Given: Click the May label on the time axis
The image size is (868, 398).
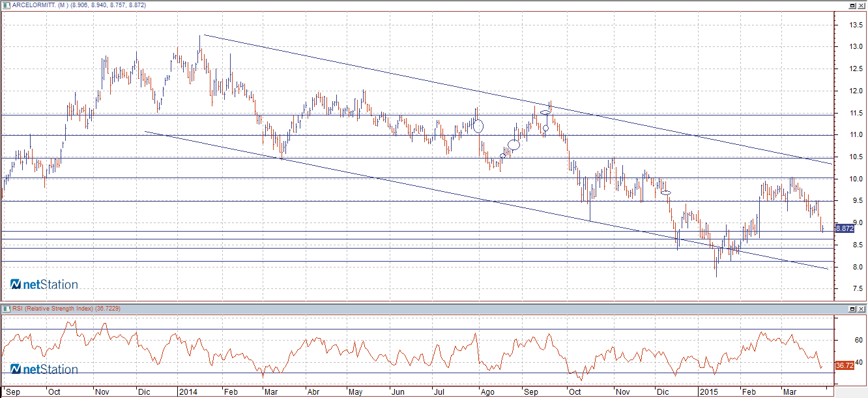Looking at the screenshot, I should pyautogui.click(x=355, y=392).
